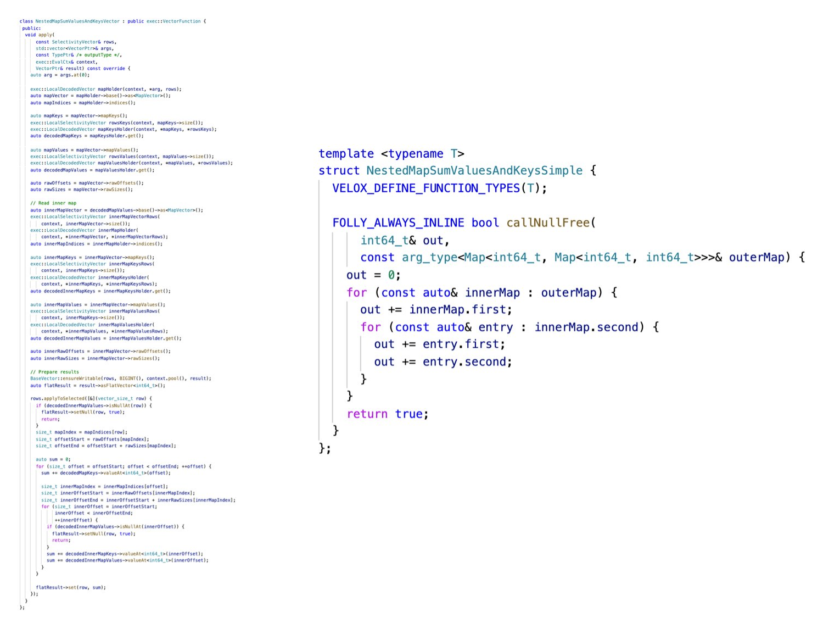The width and height of the screenshot is (840, 634).
Task: Click the 'auto arg = args.at(0);' line
Action: (59, 75)
